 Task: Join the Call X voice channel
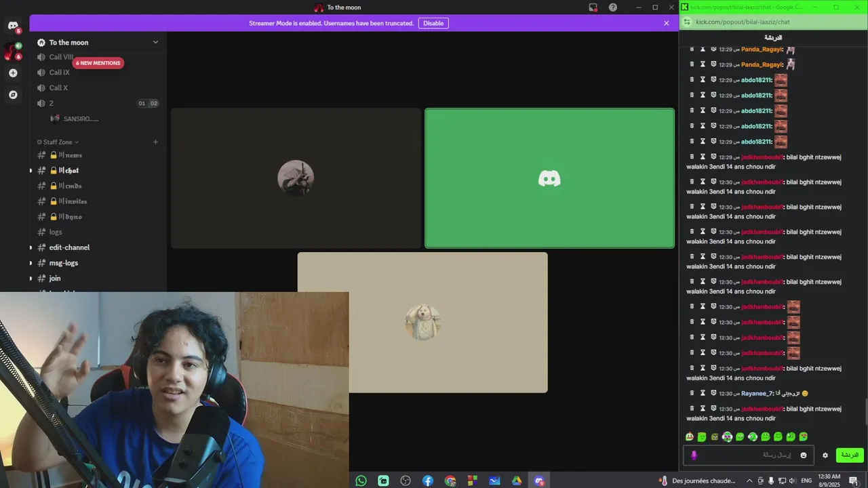[x=58, y=87]
